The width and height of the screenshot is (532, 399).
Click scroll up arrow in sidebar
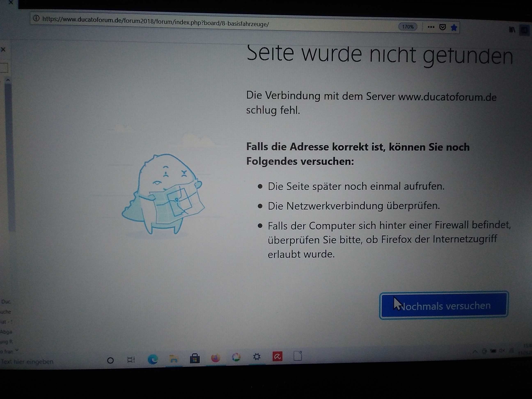pos(8,80)
